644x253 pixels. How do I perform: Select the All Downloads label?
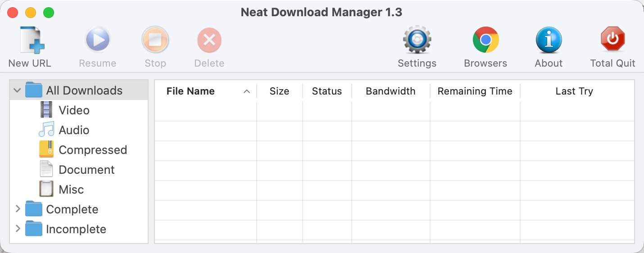pos(84,90)
